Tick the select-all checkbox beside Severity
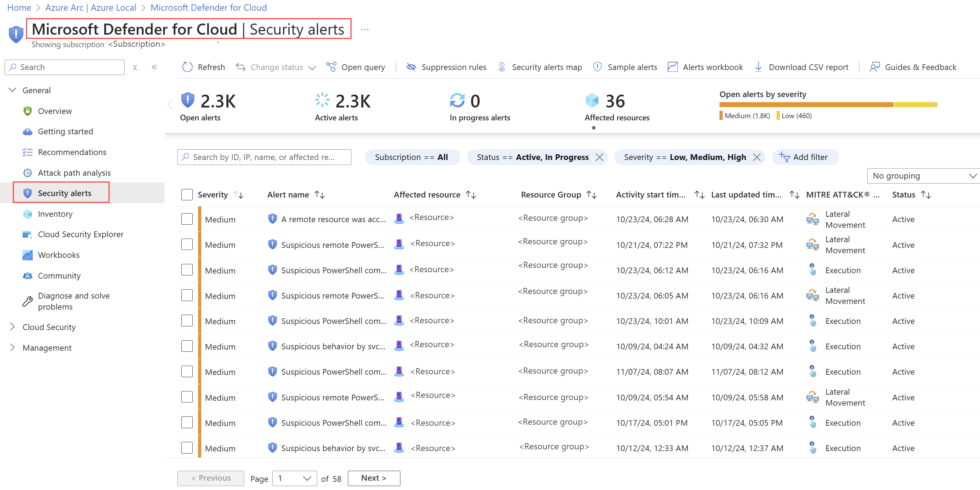 [x=187, y=195]
